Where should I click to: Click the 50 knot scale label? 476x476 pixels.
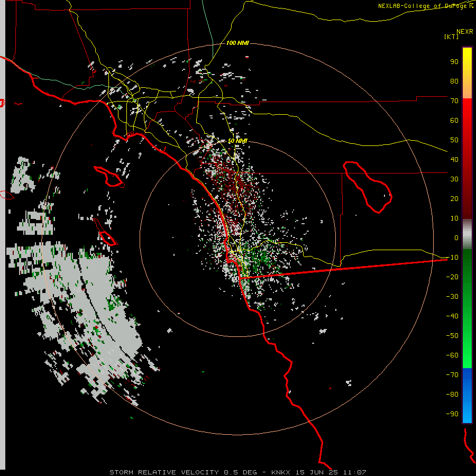pos(454,140)
